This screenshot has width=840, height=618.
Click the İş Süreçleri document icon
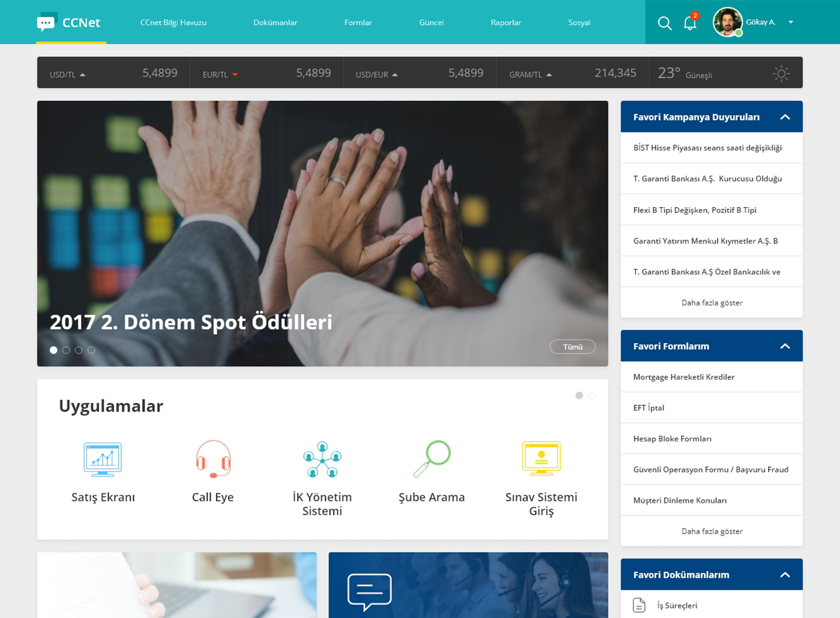638,605
